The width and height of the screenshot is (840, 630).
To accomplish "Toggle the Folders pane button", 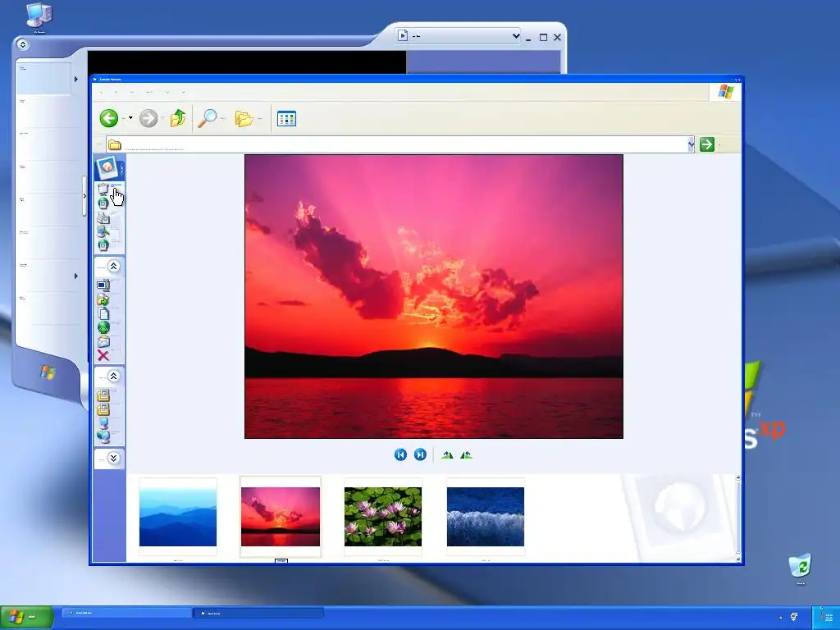I will [244, 118].
